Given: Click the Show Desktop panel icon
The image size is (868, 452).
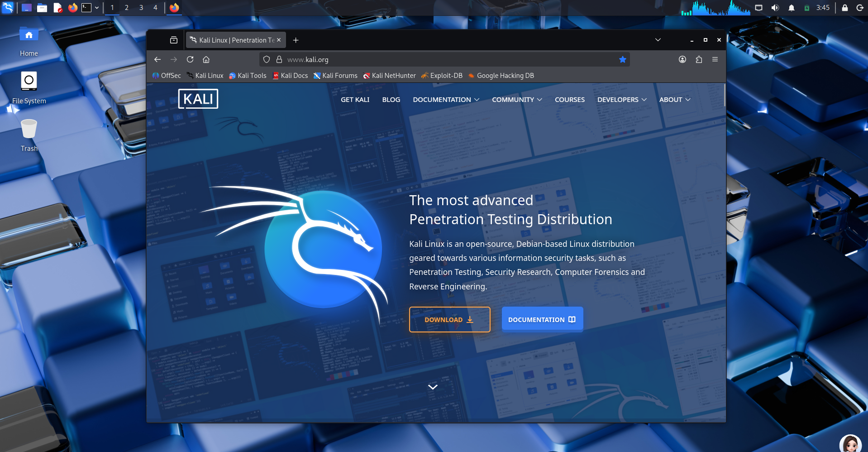Looking at the screenshot, I should click(27, 8).
